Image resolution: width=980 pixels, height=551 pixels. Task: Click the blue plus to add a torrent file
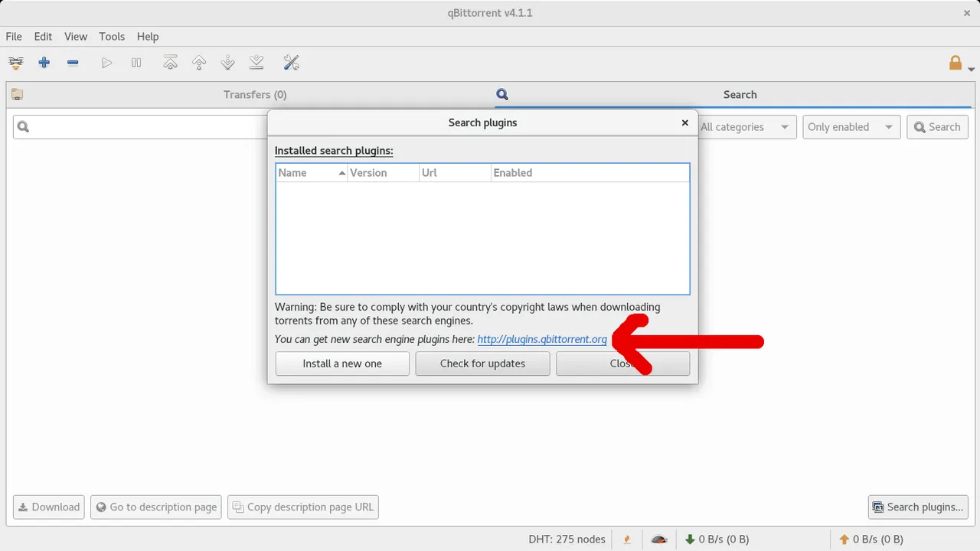(44, 62)
